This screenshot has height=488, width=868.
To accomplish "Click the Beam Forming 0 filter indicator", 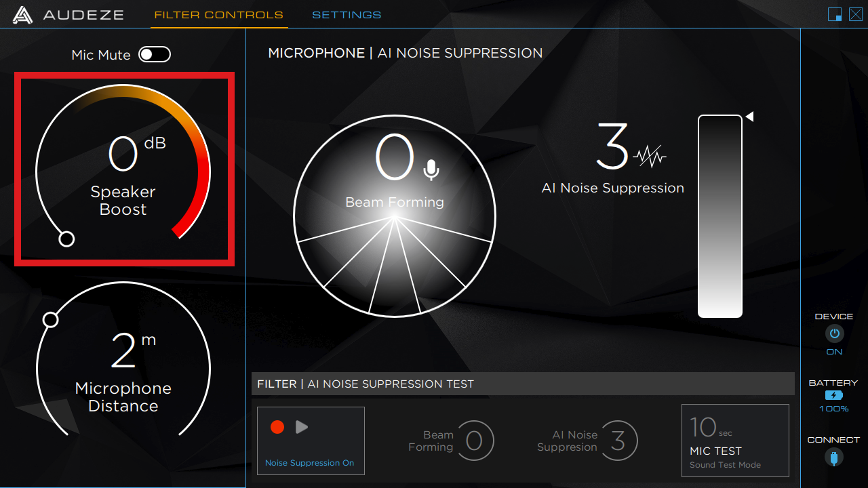I will point(475,441).
